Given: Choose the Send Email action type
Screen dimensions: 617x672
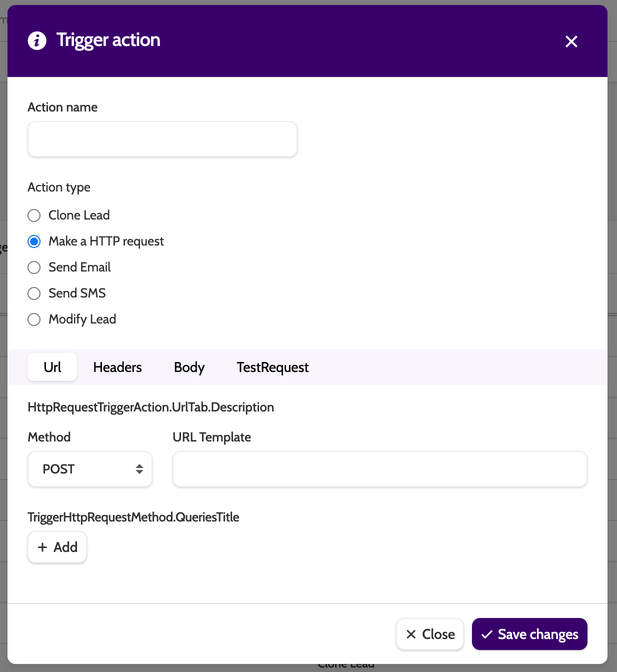Looking at the screenshot, I should pyautogui.click(x=34, y=267).
